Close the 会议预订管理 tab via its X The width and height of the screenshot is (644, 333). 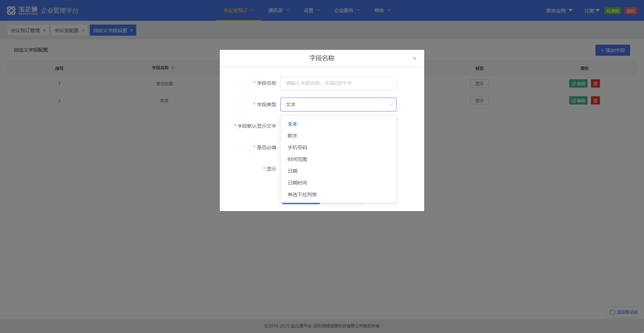tap(44, 30)
